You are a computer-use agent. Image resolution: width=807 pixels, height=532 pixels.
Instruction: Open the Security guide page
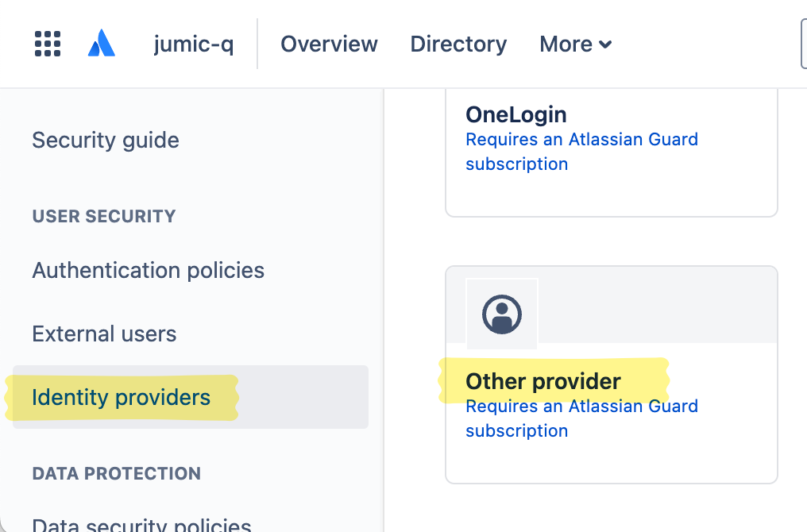(x=105, y=140)
